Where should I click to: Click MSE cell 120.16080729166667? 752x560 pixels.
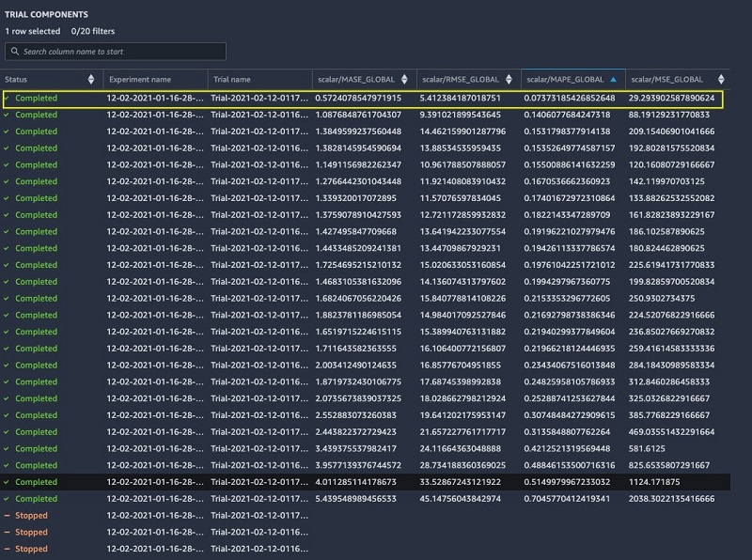click(x=671, y=165)
